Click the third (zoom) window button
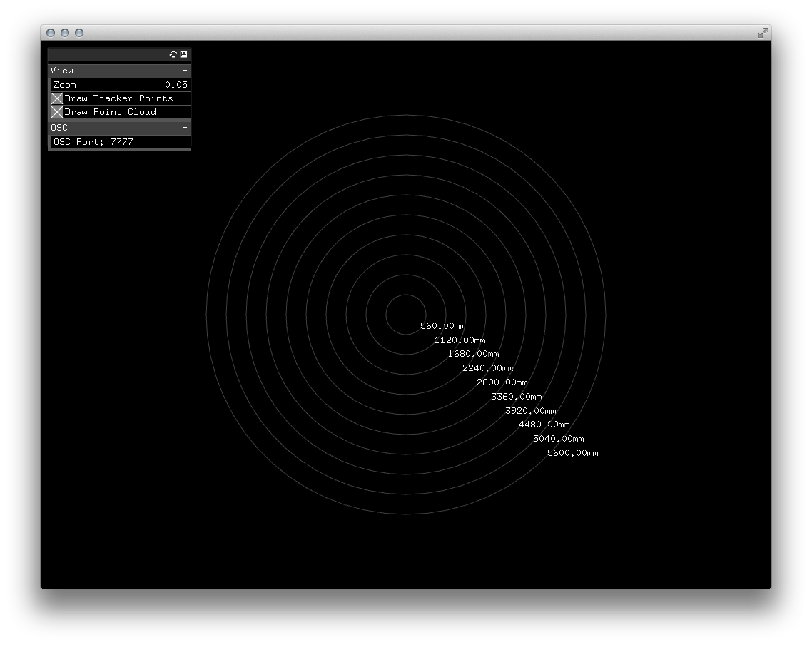 point(79,33)
